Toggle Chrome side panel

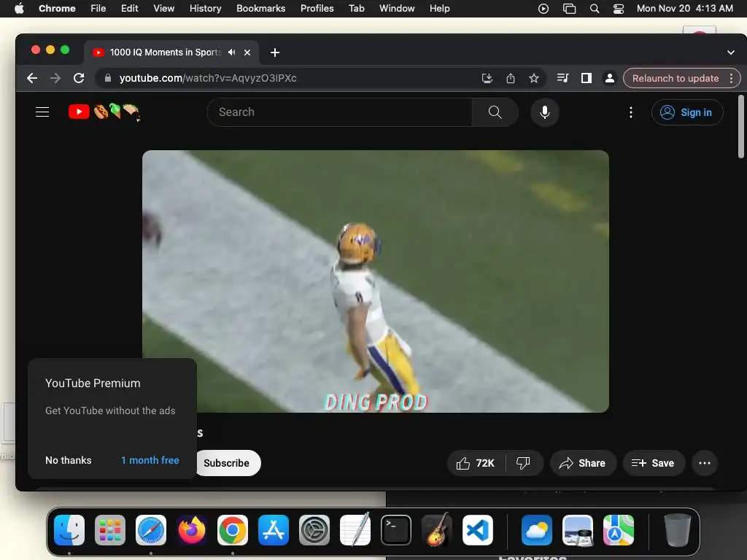click(x=586, y=78)
